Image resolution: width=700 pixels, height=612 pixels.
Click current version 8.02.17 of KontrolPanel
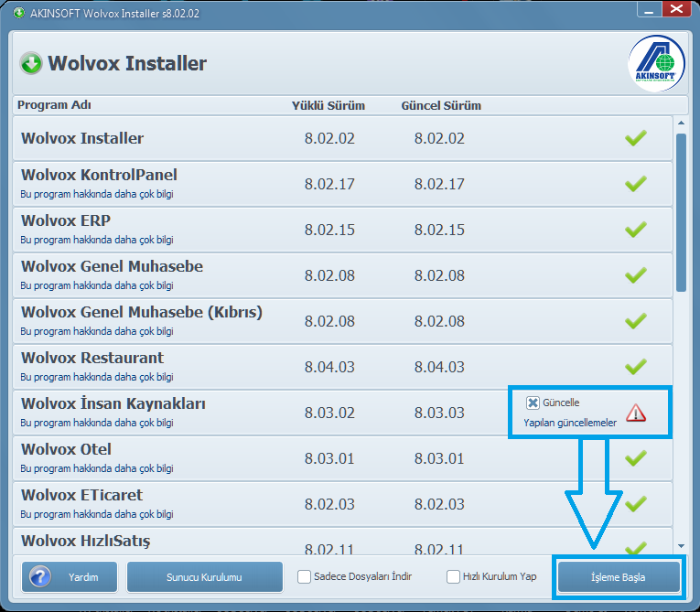pyautogui.click(x=439, y=184)
